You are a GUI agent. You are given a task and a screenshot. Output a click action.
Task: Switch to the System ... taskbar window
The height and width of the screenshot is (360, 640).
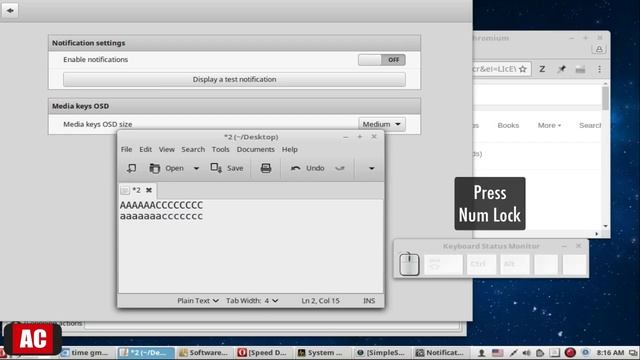(x=323, y=353)
